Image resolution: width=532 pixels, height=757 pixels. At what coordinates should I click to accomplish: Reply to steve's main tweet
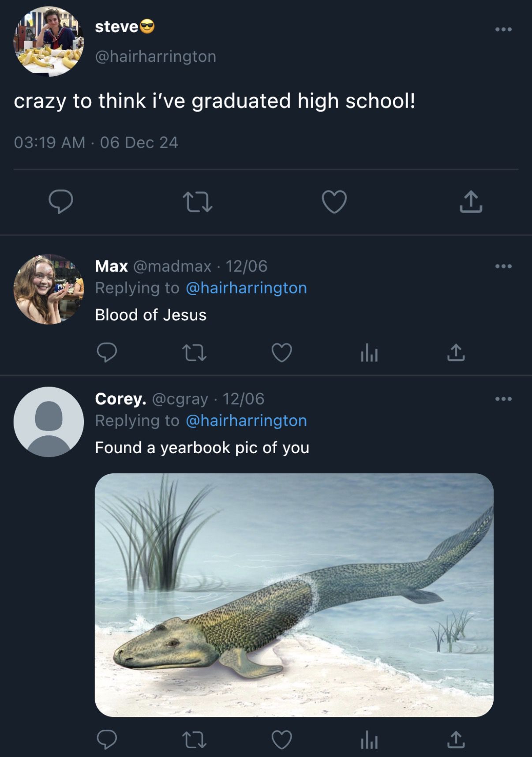[x=61, y=202]
